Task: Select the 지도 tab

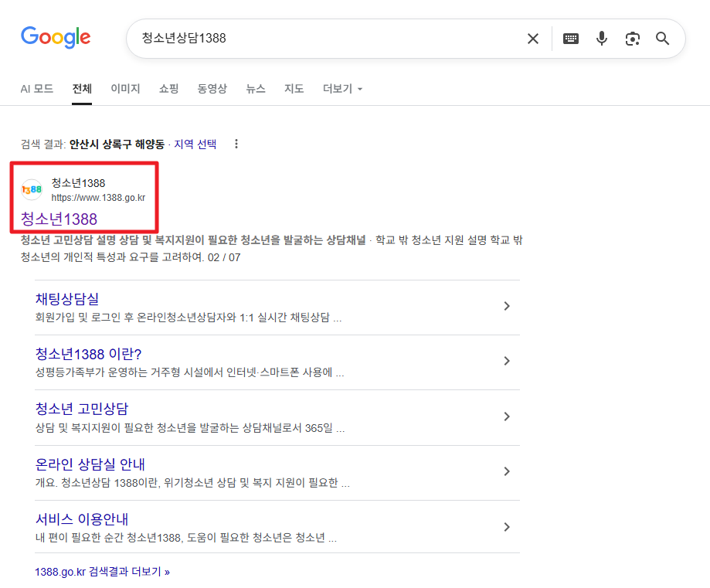Action: point(293,88)
